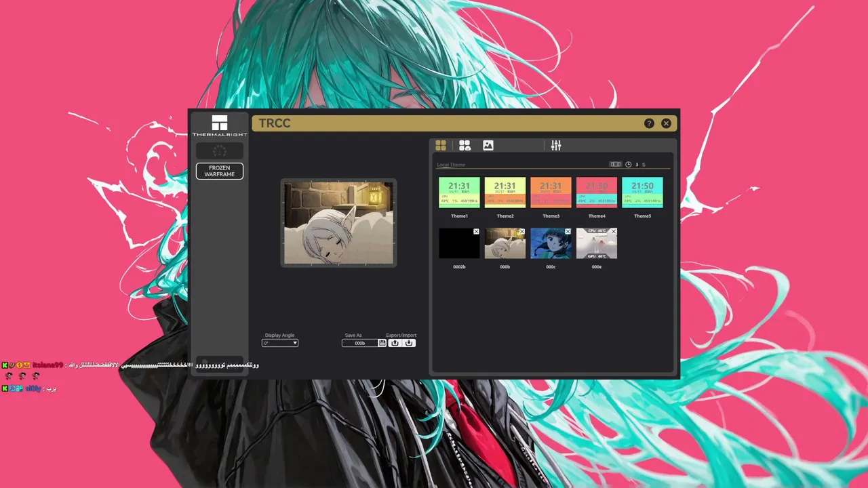Toggle the slideshow carousel icon
868x488 pixels.
615,164
